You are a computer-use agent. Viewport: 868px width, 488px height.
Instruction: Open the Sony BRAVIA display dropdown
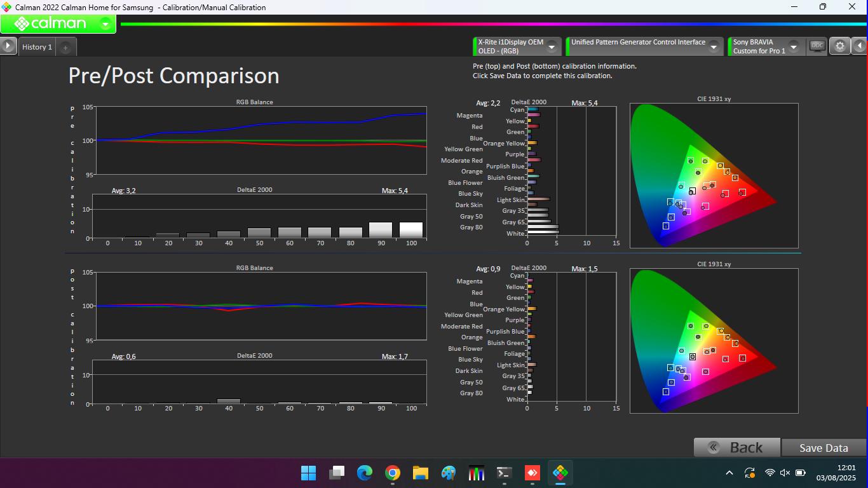(793, 46)
